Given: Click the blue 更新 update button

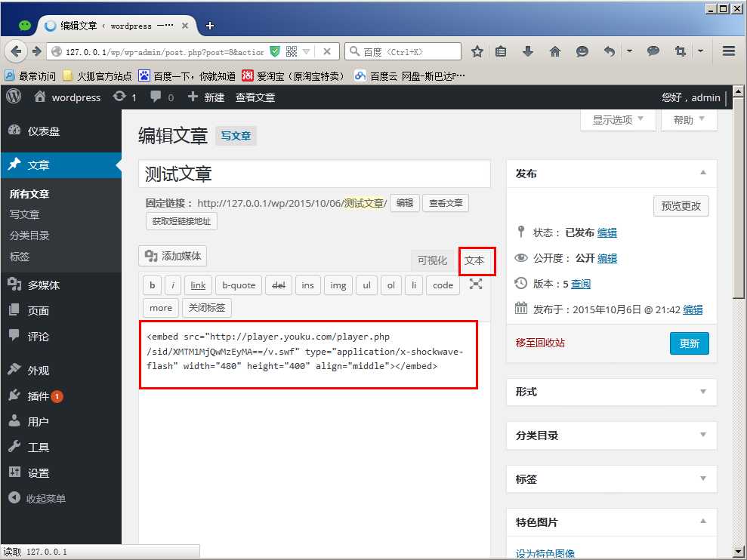Looking at the screenshot, I should click(690, 343).
